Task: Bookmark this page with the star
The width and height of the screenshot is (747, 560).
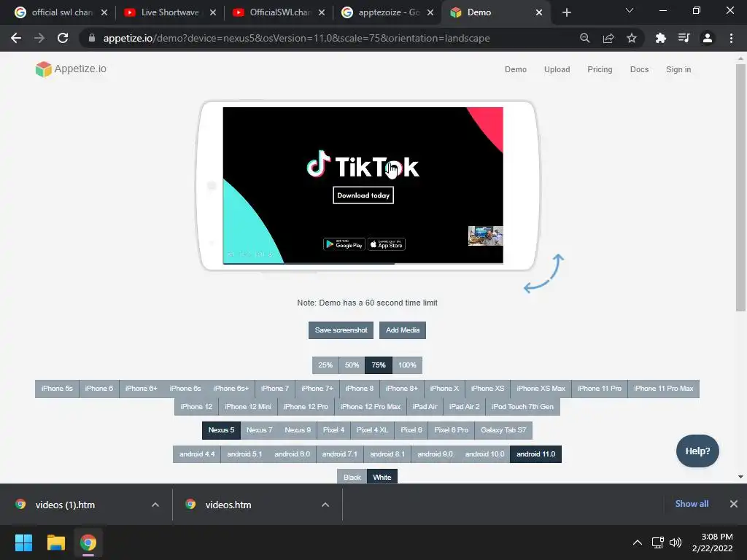Action: coord(632,38)
